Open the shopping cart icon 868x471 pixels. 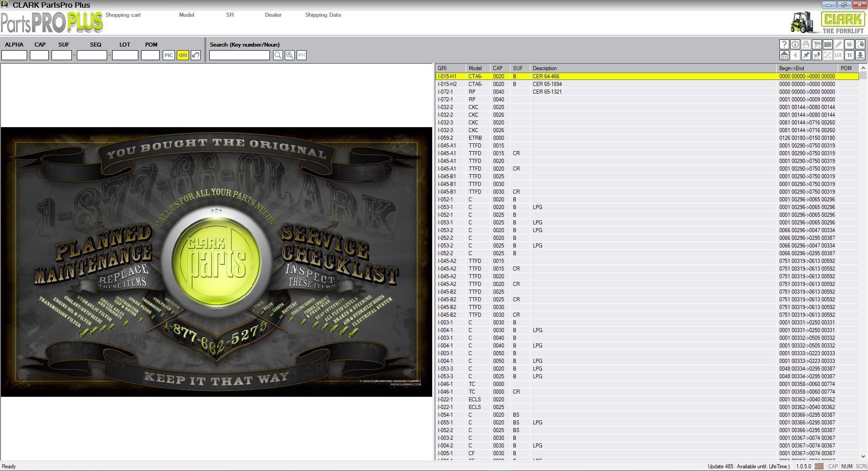coord(816,44)
